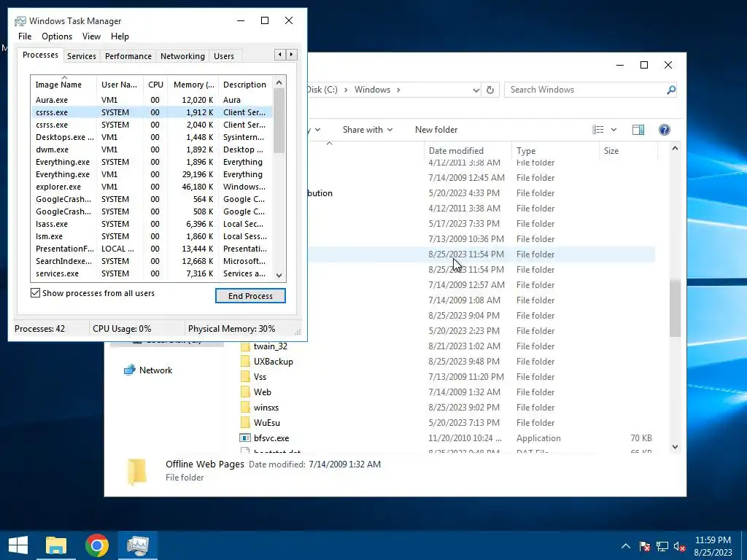The width and height of the screenshot is (747, 560).
Task: Sort processes by Memory column
Action: coord(193,85)
